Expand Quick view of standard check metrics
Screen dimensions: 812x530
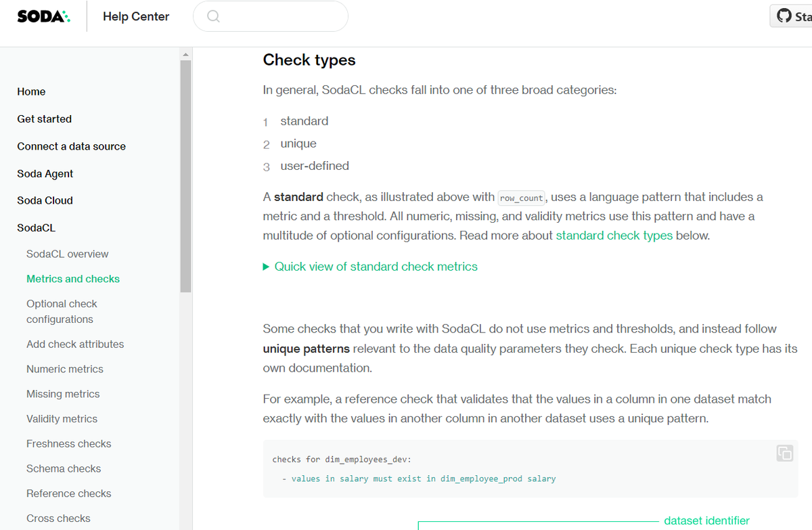pyautogui.click(x=370, y=267)
